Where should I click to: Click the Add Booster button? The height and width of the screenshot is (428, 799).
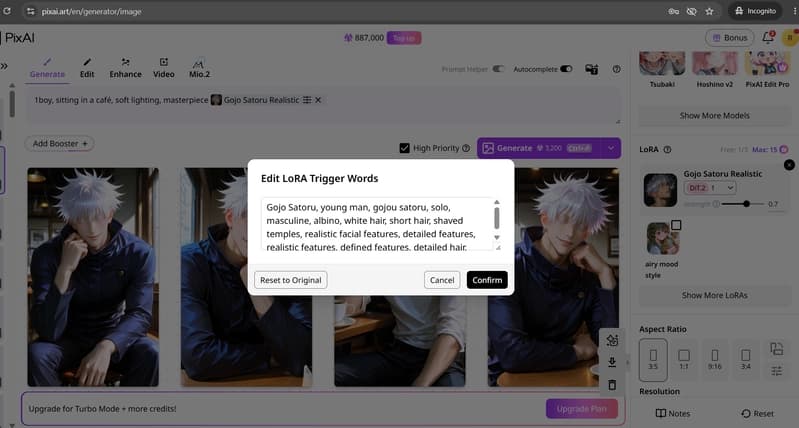click(60, 144)
